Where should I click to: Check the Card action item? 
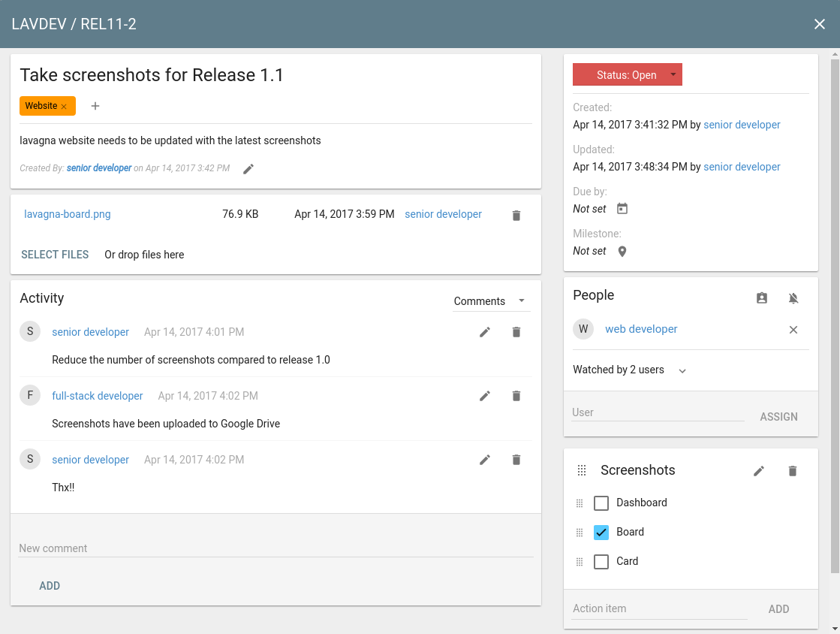[x=601, y=562]
